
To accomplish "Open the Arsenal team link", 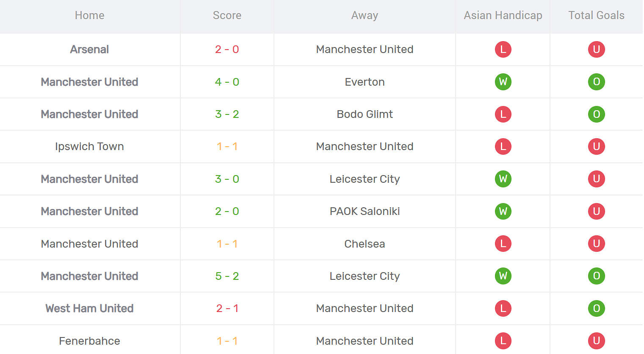I will [89, 49].
